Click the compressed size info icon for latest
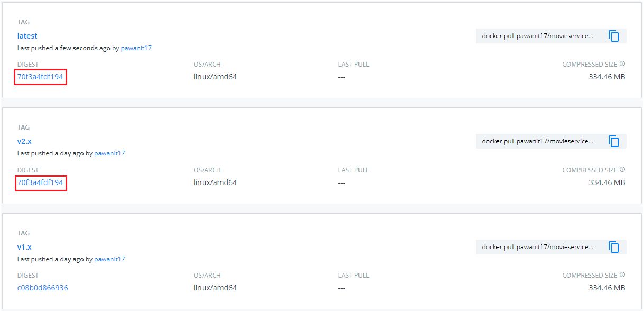The image size is (644, 311). (622, 64)
